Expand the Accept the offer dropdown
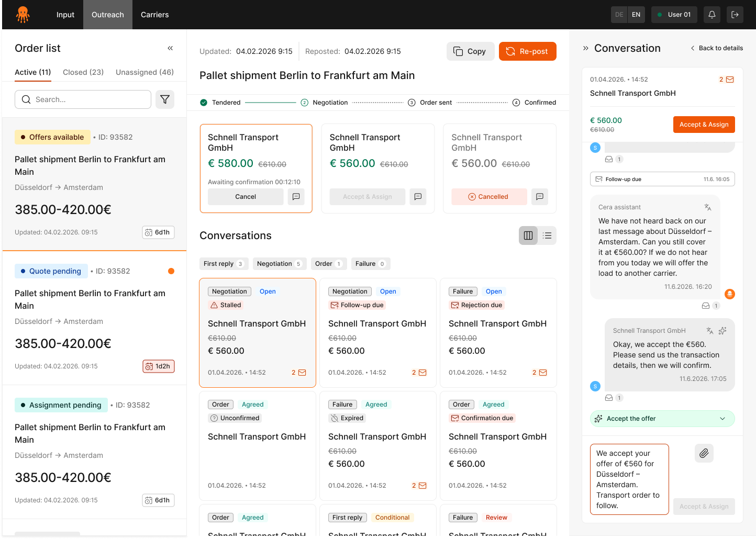 [662, 419]
